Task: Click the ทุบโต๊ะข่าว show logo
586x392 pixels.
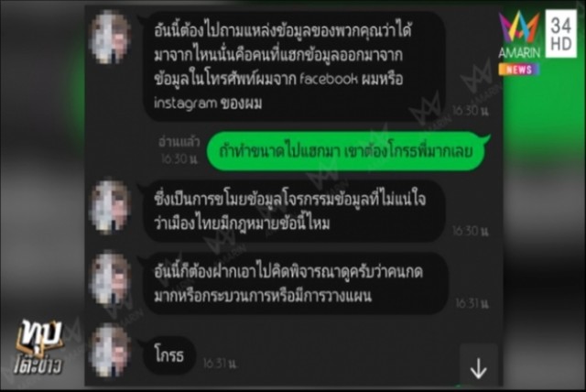Action: [38, 347]
